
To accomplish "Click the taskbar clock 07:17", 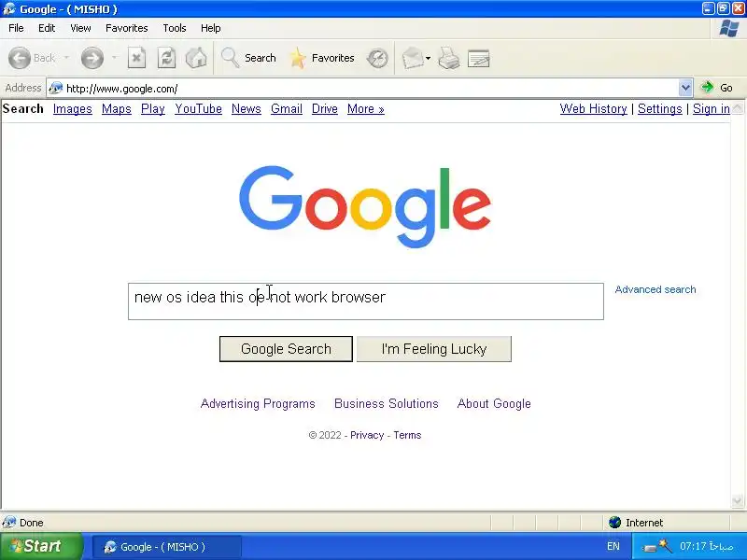I will 707,546.
